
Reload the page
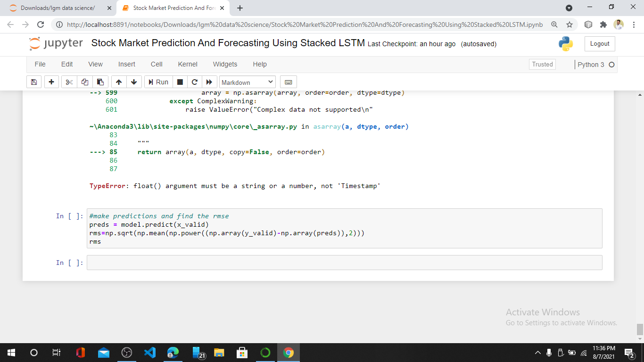(41, 25)
